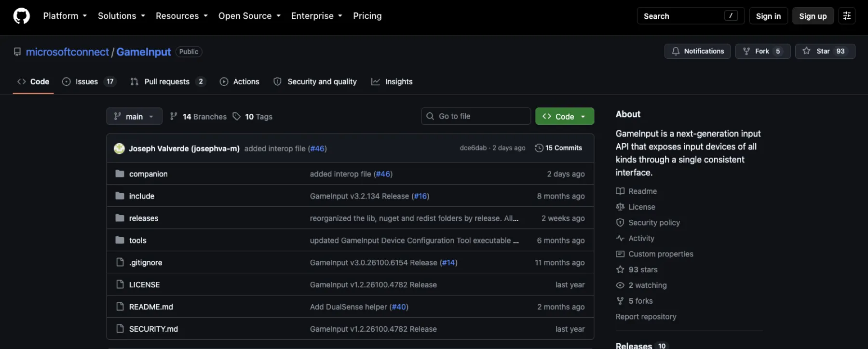
Task: Click the .gitignore file icon
Action: [x=120, y=262]
